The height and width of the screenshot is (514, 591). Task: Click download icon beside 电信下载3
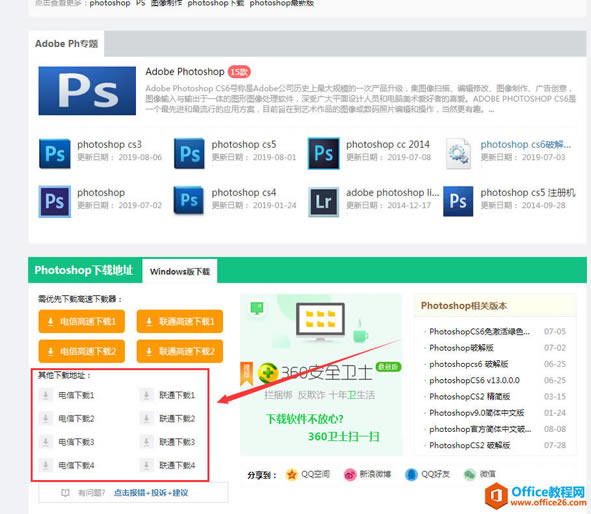46,442
